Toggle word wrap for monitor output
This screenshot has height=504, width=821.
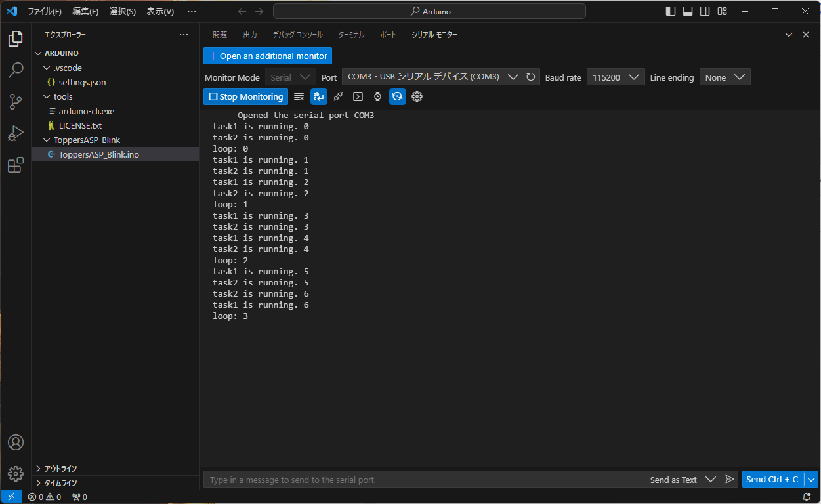pyautogui.click(x=319, y=96)
